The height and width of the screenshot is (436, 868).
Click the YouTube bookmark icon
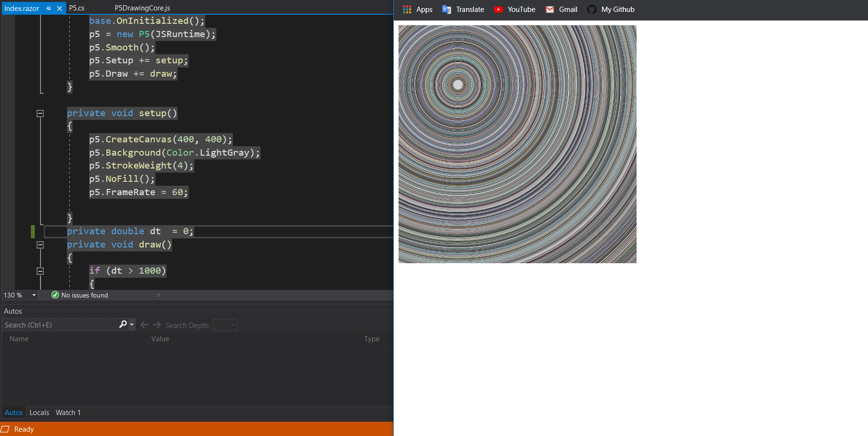(x=498, y=9)
